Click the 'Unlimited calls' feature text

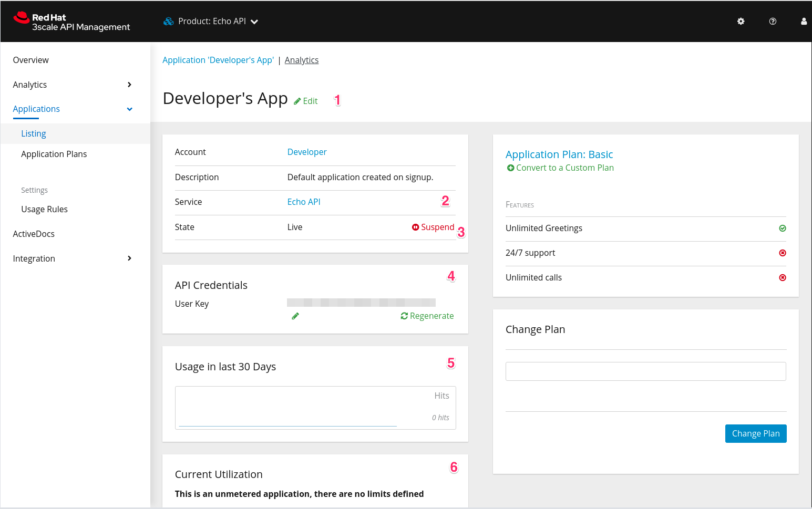(x=533, y=277)
